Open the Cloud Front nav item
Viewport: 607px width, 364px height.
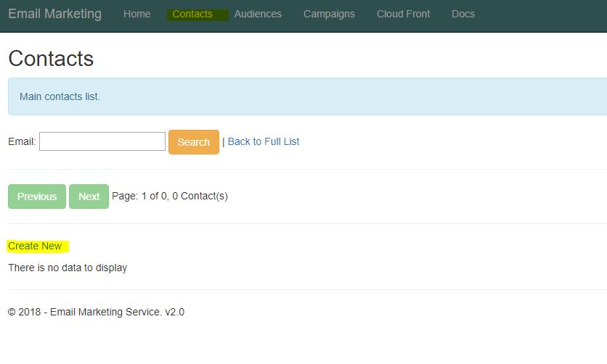pyautogui.click(x=404, y=14)
